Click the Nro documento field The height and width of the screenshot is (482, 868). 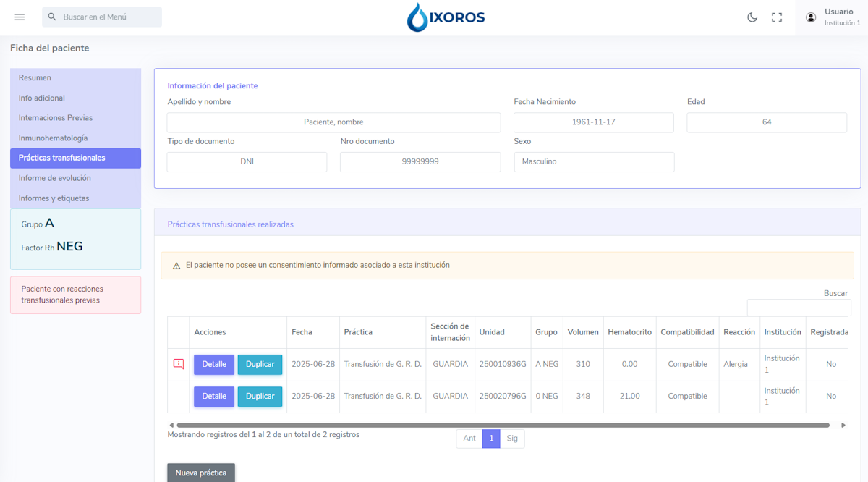[x=420, y=162]
